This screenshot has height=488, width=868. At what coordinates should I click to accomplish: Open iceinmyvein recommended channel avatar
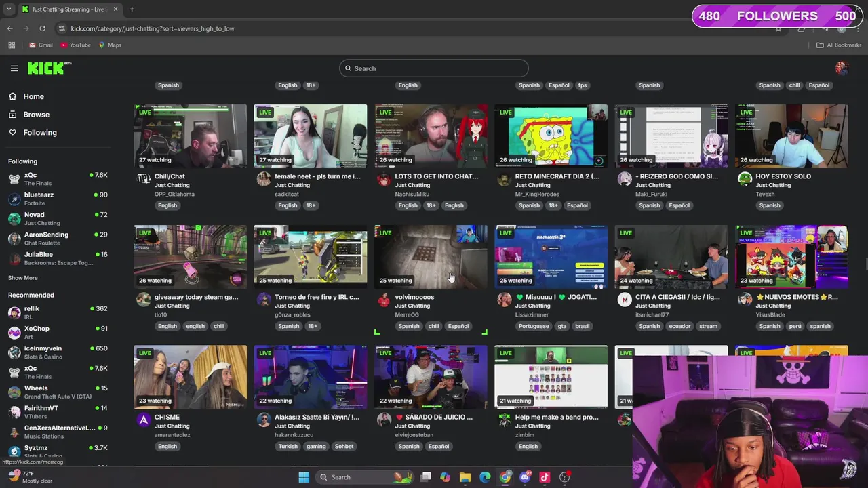[x=14, y=352]
